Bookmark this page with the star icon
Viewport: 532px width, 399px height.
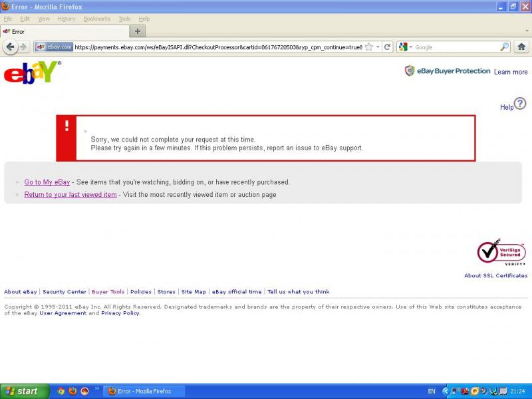[369, 47]
